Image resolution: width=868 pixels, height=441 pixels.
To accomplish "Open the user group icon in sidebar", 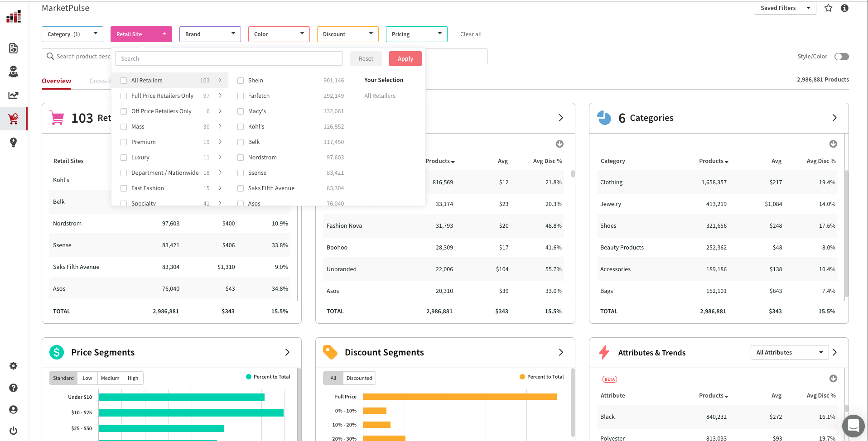I will (x=14, y=72).
